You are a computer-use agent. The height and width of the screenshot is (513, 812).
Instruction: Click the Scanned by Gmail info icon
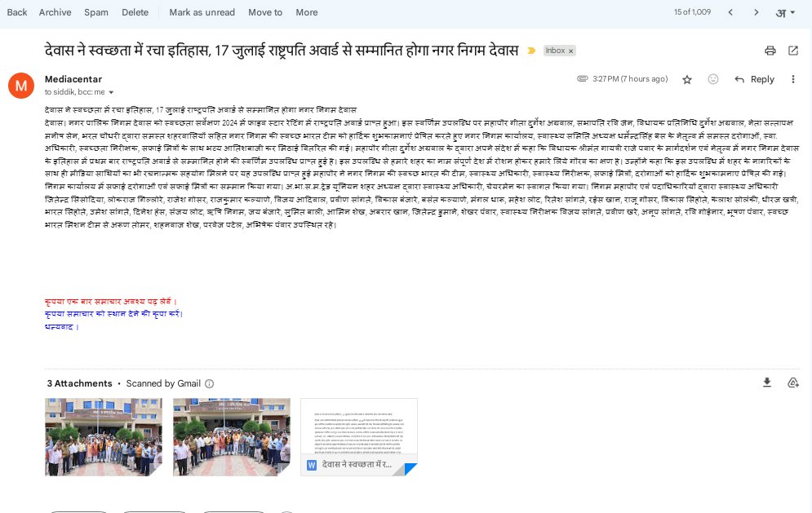(209, 383)
